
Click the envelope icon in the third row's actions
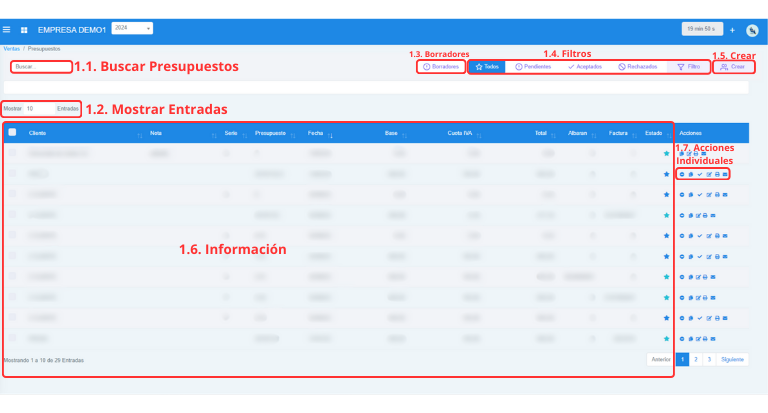(725, 195)
